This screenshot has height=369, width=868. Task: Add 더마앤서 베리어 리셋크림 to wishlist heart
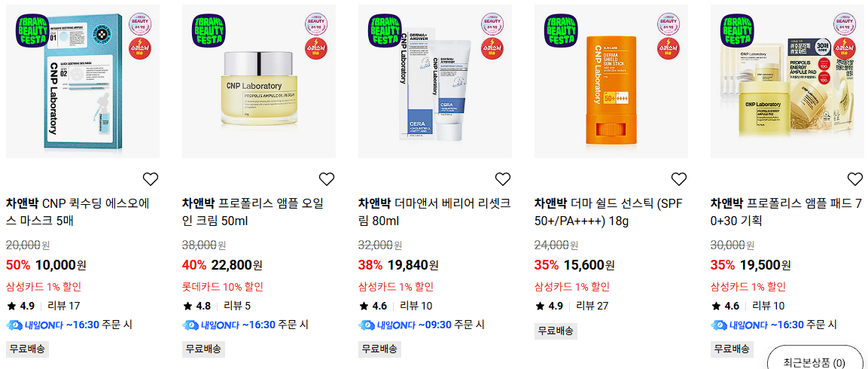point(503,179)
